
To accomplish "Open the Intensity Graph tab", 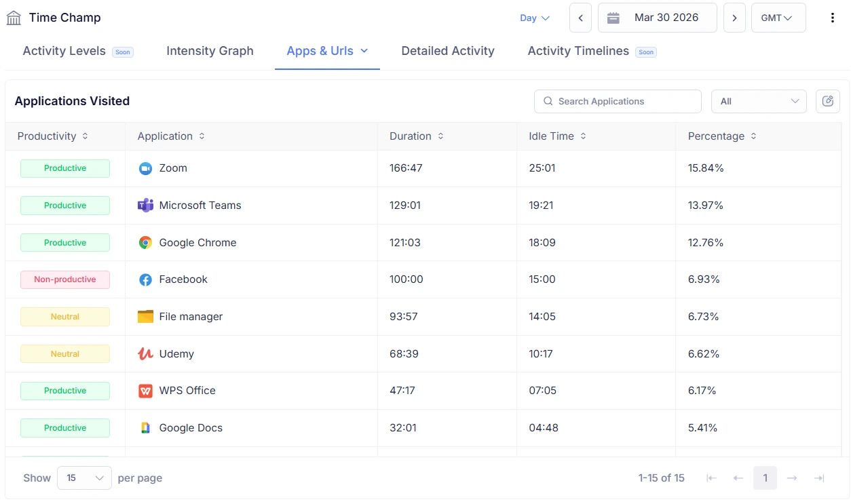I will (210, 51).
